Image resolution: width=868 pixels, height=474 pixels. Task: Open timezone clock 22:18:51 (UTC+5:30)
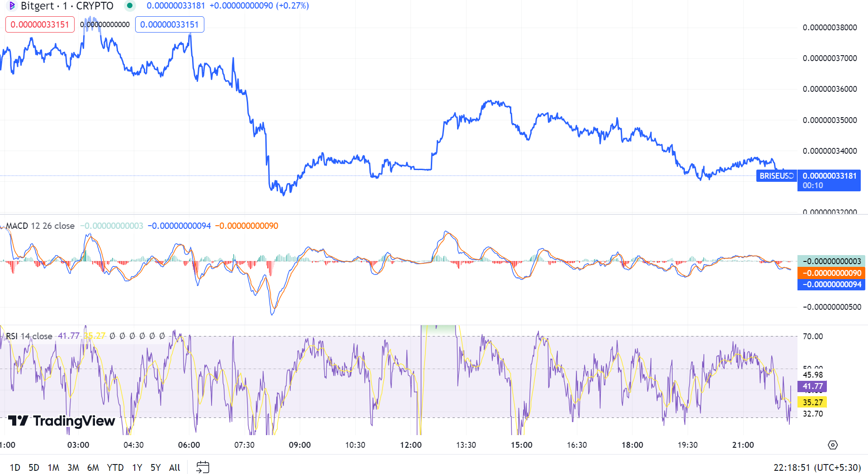click(x=817, y=468)
